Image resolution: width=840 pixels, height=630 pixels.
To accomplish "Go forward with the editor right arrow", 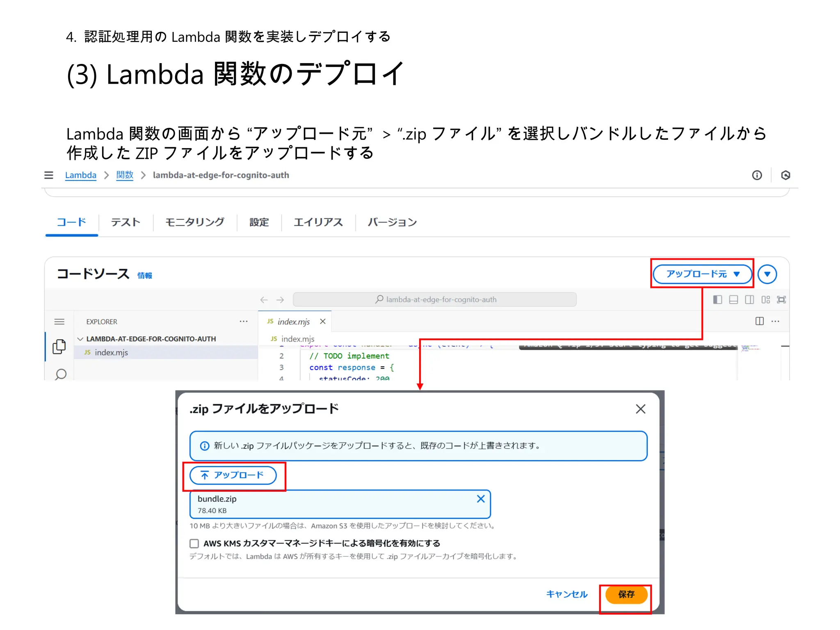I will [280, 300].
